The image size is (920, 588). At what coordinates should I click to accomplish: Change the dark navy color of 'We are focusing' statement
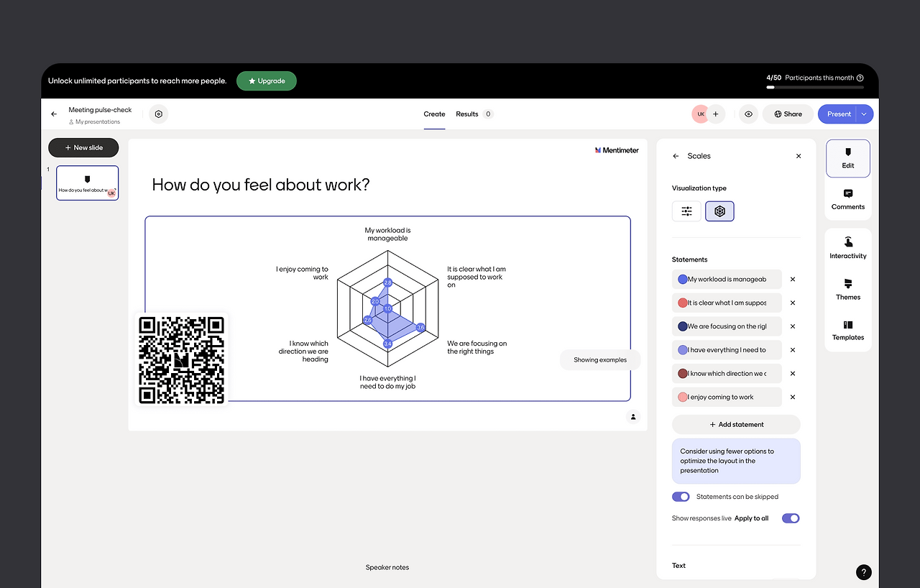683,326
